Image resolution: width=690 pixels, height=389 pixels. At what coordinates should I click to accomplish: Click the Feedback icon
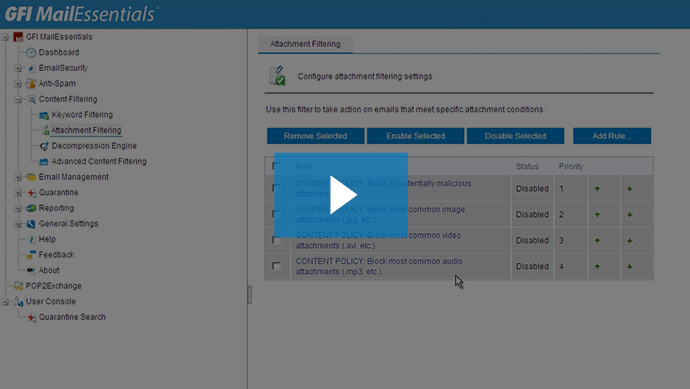(31, 255)
